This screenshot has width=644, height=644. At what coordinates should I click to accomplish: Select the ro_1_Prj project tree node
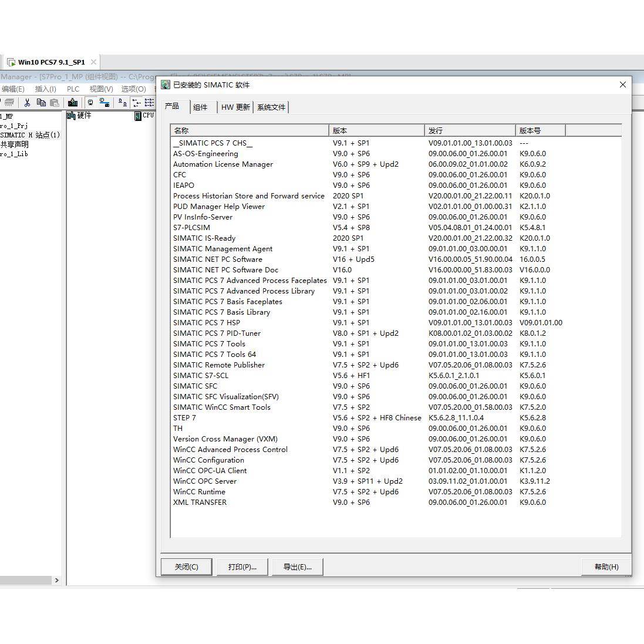14,126
